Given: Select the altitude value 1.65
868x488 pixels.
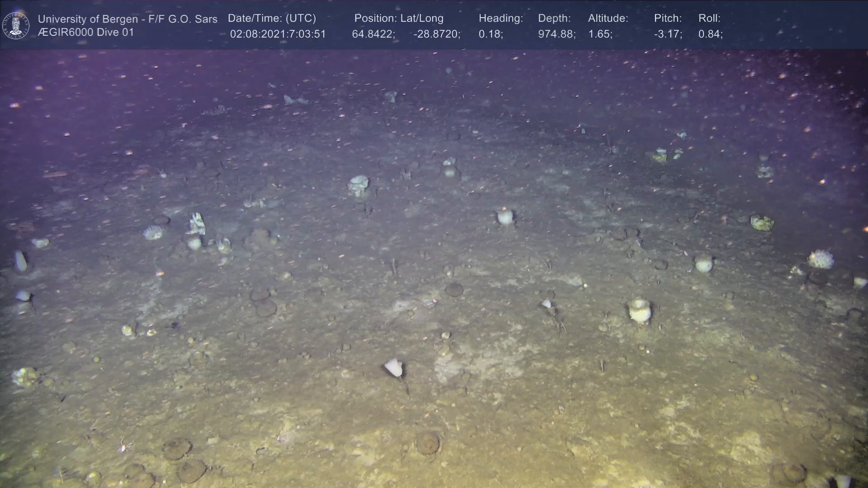Looking at the screenshot, I should coord(600,34).
